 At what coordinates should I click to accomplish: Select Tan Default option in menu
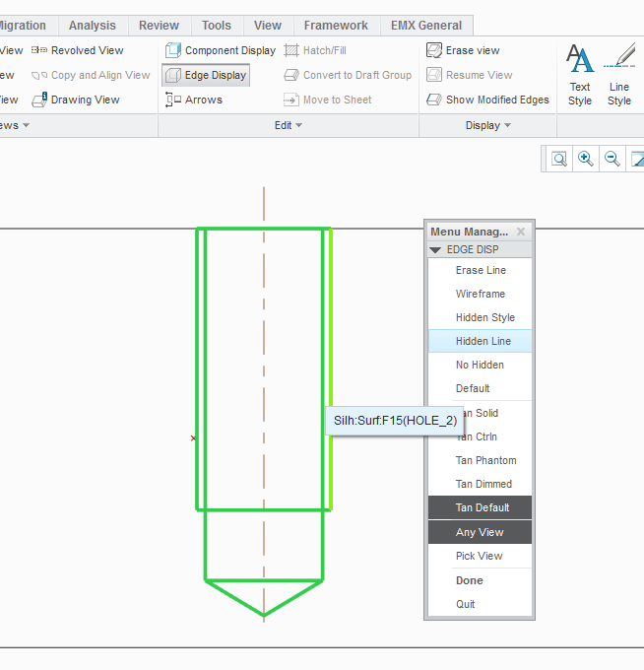click(481, 507)
